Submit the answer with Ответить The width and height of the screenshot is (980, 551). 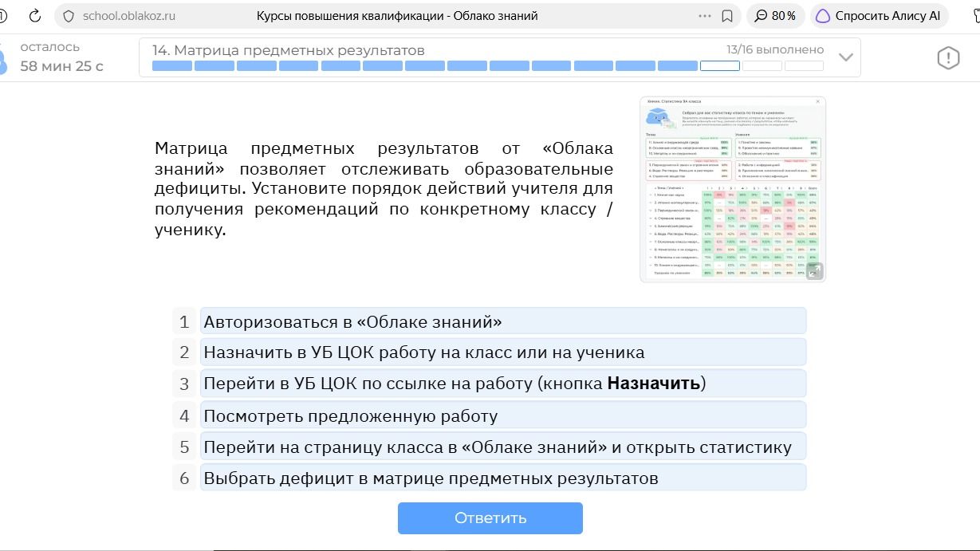(490, 518)
